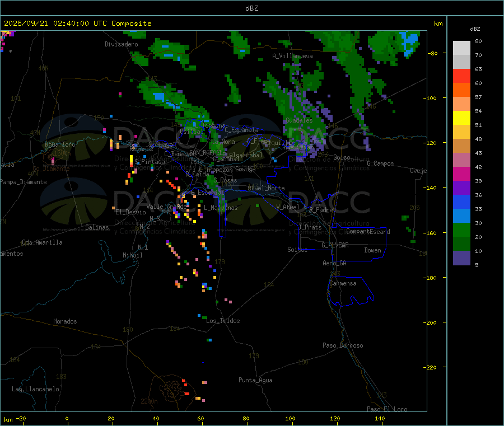504x426 pixels.
Task: Click the El_Desvio location label
Action: pos(130,212)
